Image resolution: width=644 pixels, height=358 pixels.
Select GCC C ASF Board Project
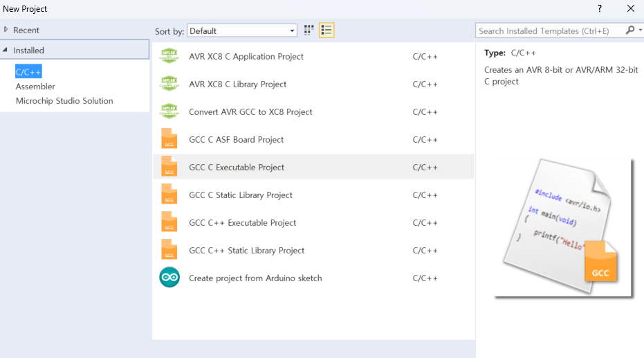[313, 139]
